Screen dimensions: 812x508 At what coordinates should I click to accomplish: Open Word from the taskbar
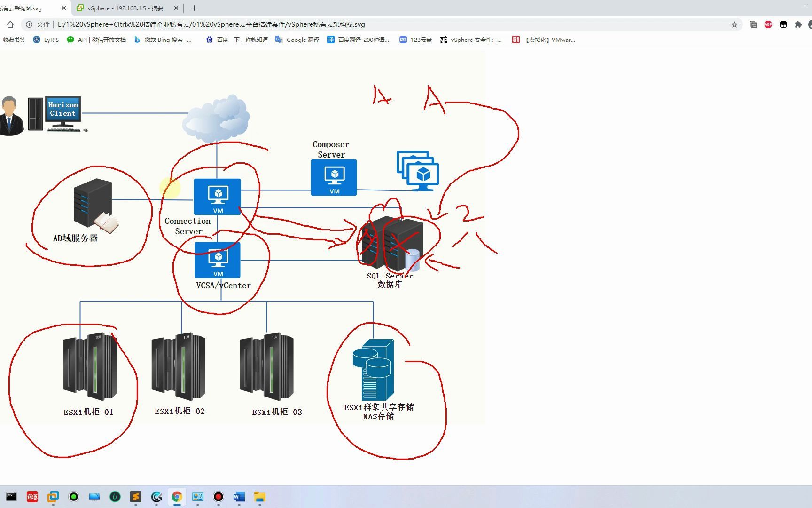(x=239, y=497)
